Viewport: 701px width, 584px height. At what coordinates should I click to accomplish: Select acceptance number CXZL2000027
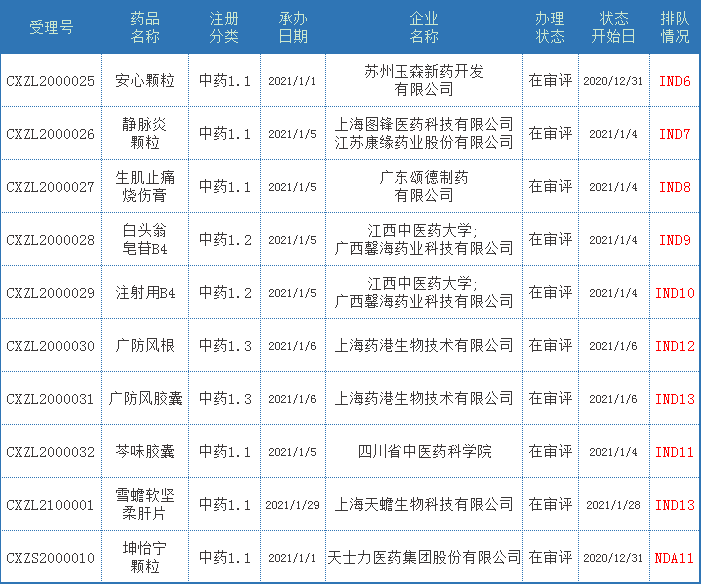pos(51,187)
